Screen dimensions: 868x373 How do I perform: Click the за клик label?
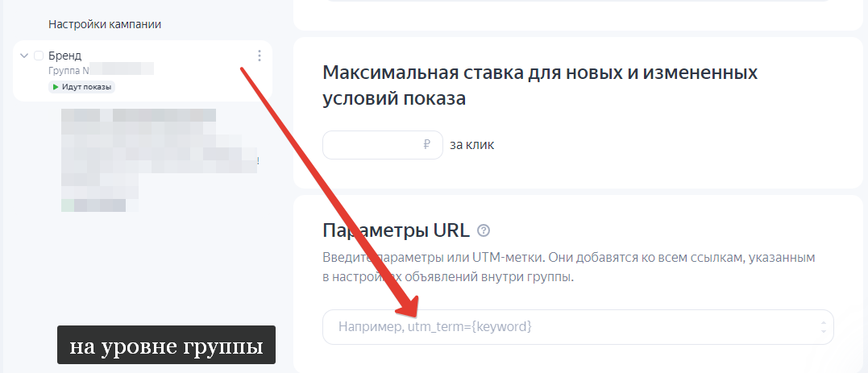(x=472, y=145)
